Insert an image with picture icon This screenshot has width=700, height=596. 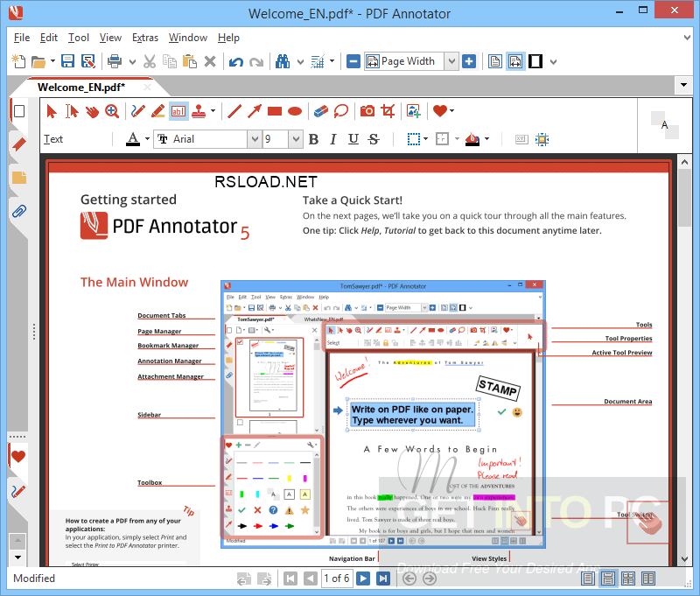pyautogui.click(x=414, y=111)
